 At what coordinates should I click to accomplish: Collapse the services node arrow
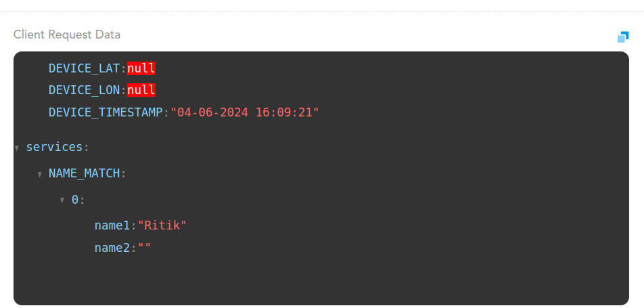[x=17, y=148]
